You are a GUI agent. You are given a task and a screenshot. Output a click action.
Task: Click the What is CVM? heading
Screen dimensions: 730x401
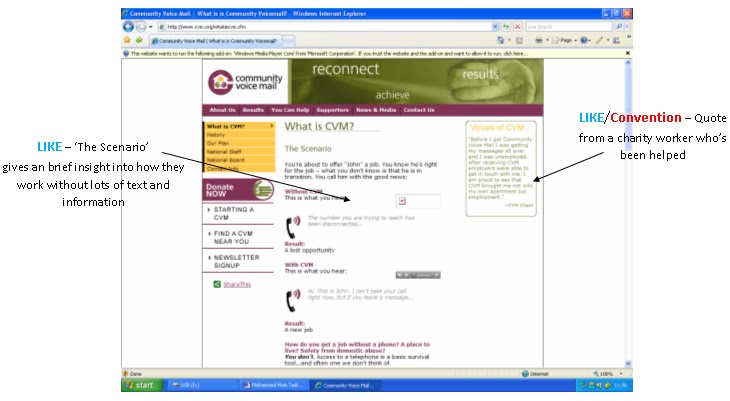pyautogui.click(x=319, y=126)
